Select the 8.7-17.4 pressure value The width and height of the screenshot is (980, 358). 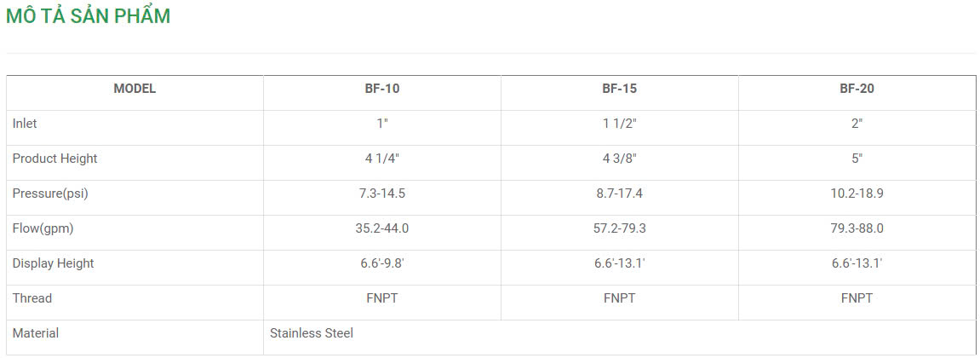(x=620, y=193)
